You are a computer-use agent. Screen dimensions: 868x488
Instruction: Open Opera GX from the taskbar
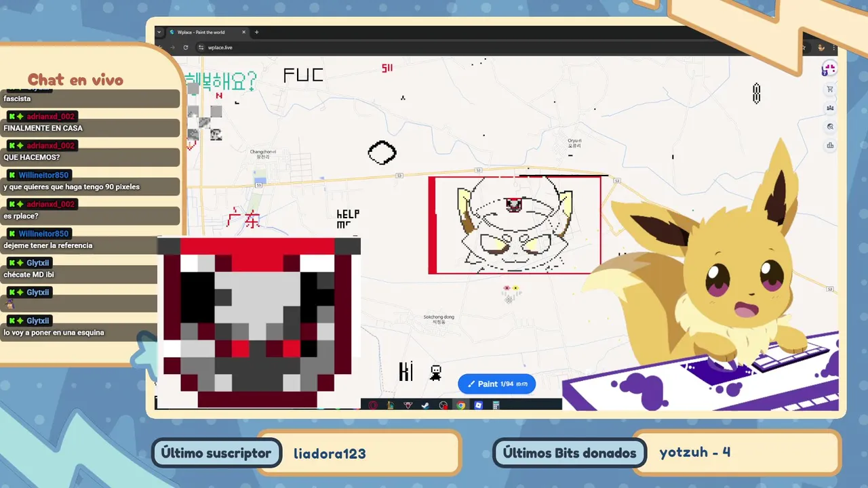[x=373, y=405]
